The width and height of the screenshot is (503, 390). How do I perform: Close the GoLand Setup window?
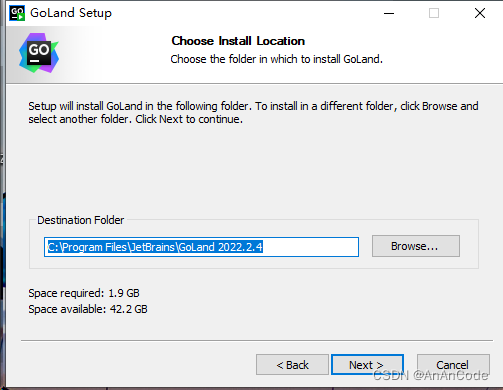[x=480, y=13]
